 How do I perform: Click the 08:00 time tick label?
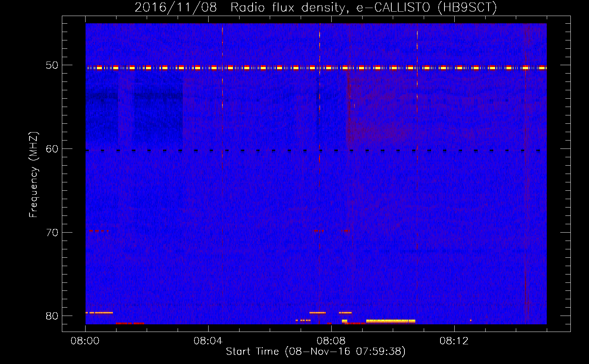point(85,341)
